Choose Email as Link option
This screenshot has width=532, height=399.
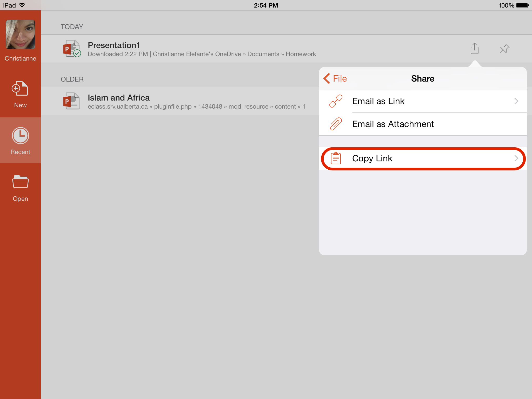[423, 101]
